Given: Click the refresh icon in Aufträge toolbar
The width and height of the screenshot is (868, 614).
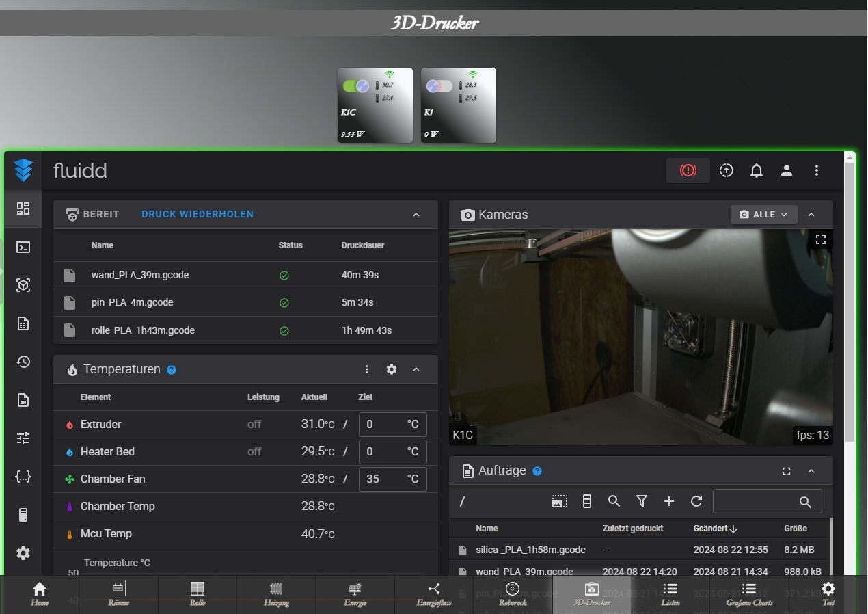Looking at the screenshot, I should click(x=696, y=501).
